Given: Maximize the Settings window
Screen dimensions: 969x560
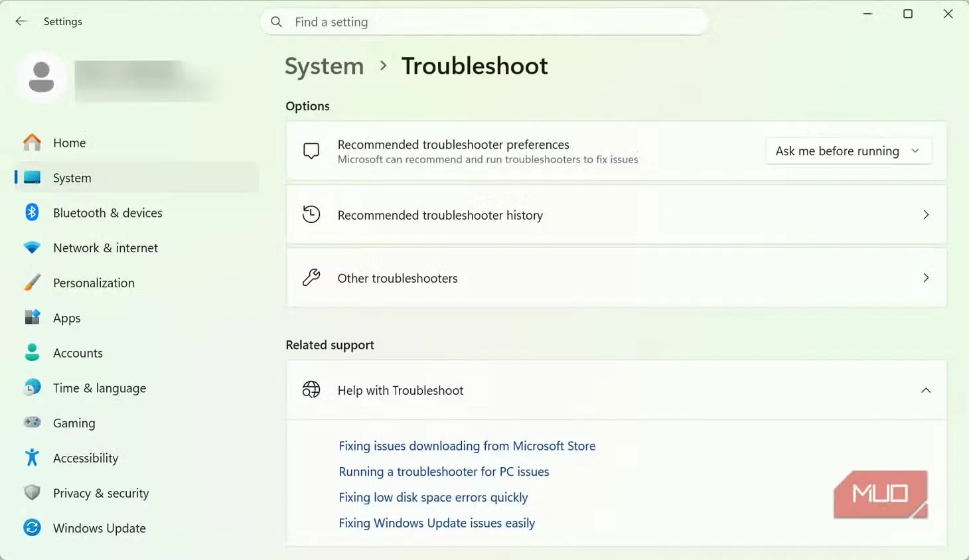Looking at the screenshot, I should point(908,14).
